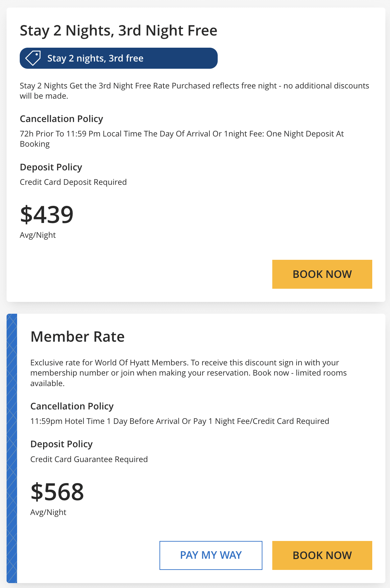Click the "Stay 2 nights, 3rd free" badge label
The height and width of the screenshot is (588, 390).
pyautogui.click(x=95, y=58)
